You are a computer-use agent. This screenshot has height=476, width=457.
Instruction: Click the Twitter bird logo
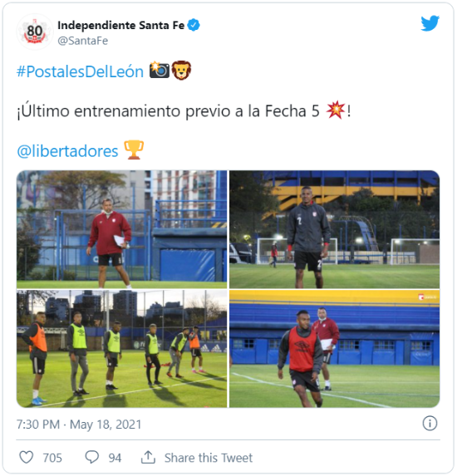pos(430,23)
